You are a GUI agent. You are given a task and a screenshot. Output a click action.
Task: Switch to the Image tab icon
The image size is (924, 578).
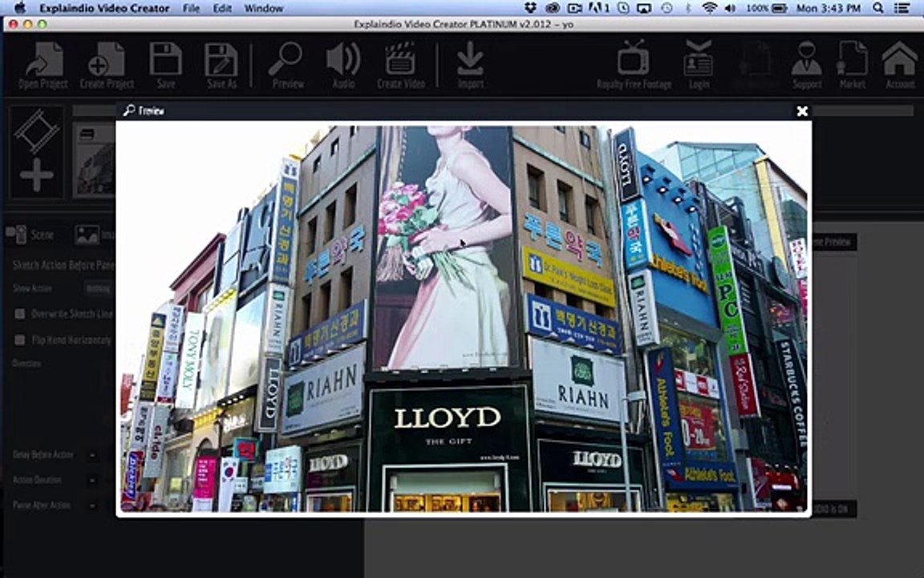[x=87, y=234]
